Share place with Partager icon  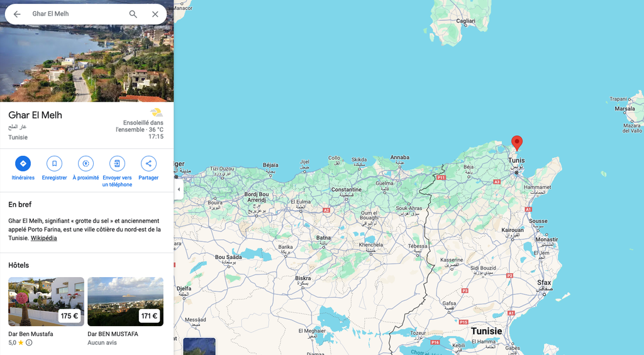(x=148, y=163)
